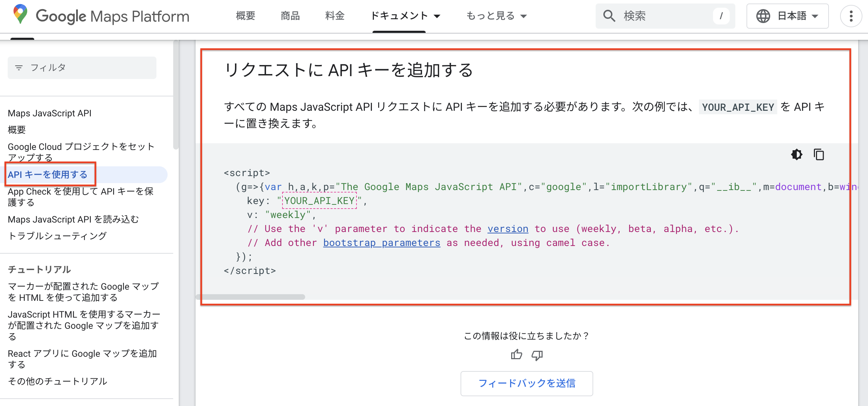Click the フィードバックを送信 button

click(x=527, y=383)
